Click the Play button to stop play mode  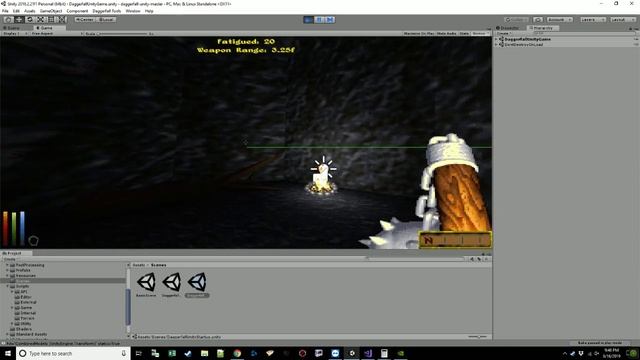(309, 20)
